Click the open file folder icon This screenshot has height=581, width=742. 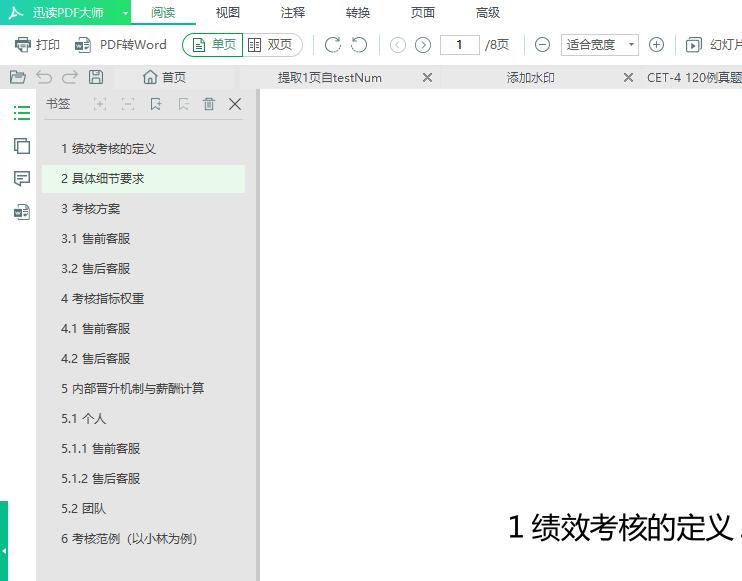(18, 77)
